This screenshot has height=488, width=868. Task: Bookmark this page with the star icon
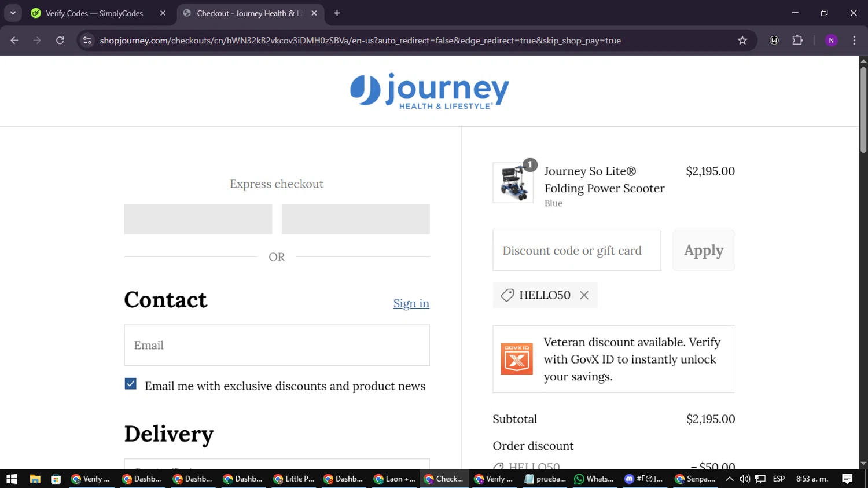pos(742,41)
